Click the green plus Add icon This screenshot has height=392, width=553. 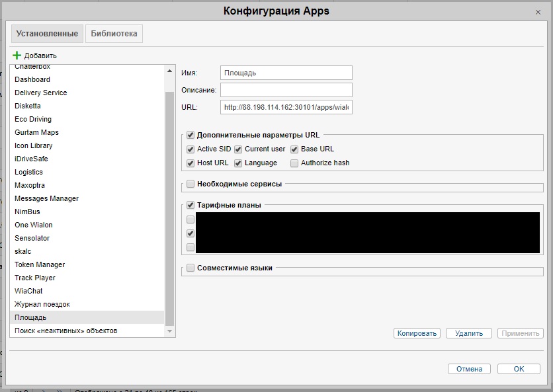coord(17,56)
